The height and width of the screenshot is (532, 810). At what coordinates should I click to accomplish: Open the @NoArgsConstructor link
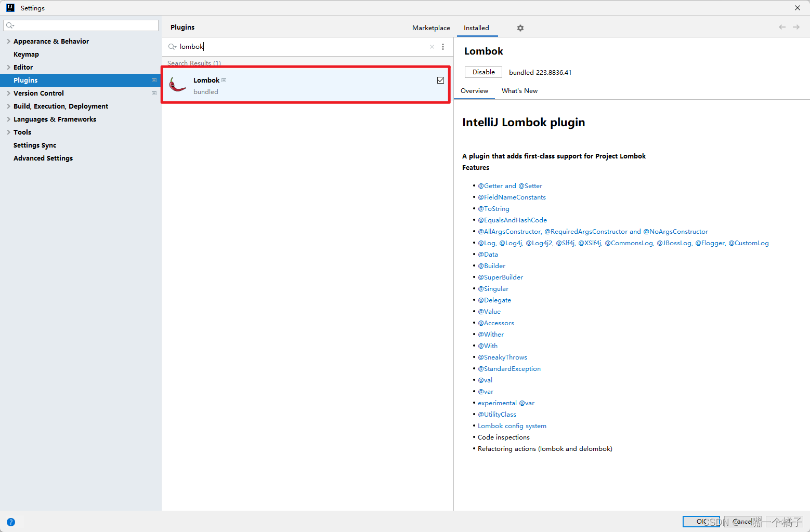[x=675, y=232]
